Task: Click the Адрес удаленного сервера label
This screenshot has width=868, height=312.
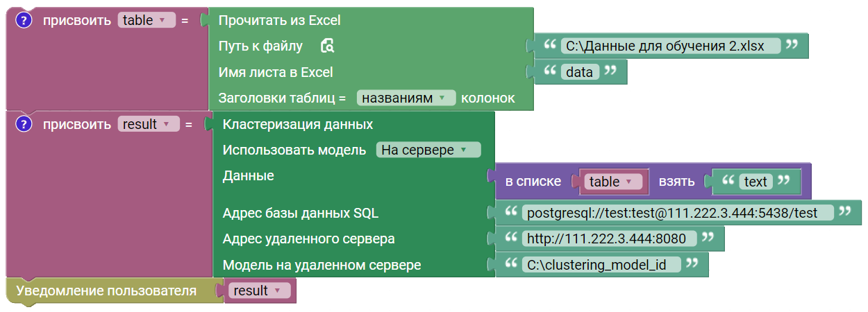Action: (x=309, y=239)
